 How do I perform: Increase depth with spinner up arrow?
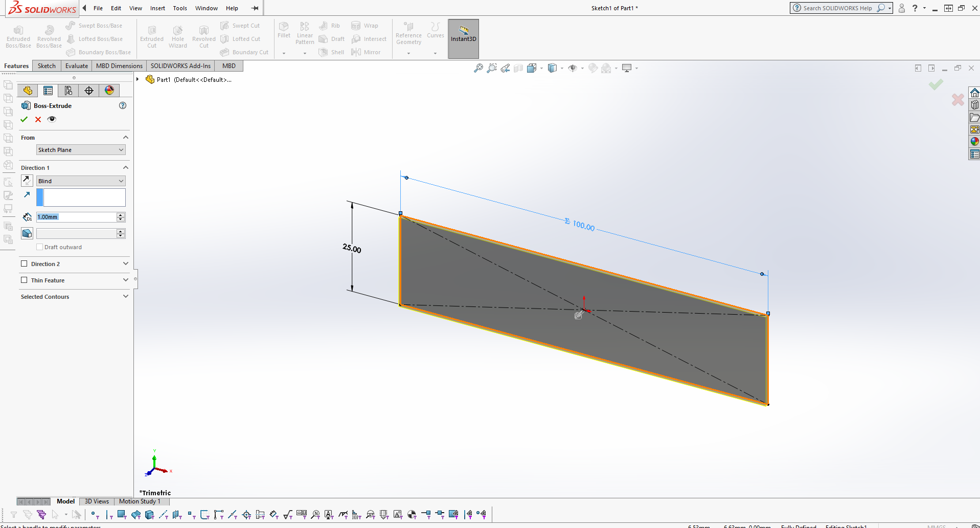pyautogui.click(x=121, y=215)
